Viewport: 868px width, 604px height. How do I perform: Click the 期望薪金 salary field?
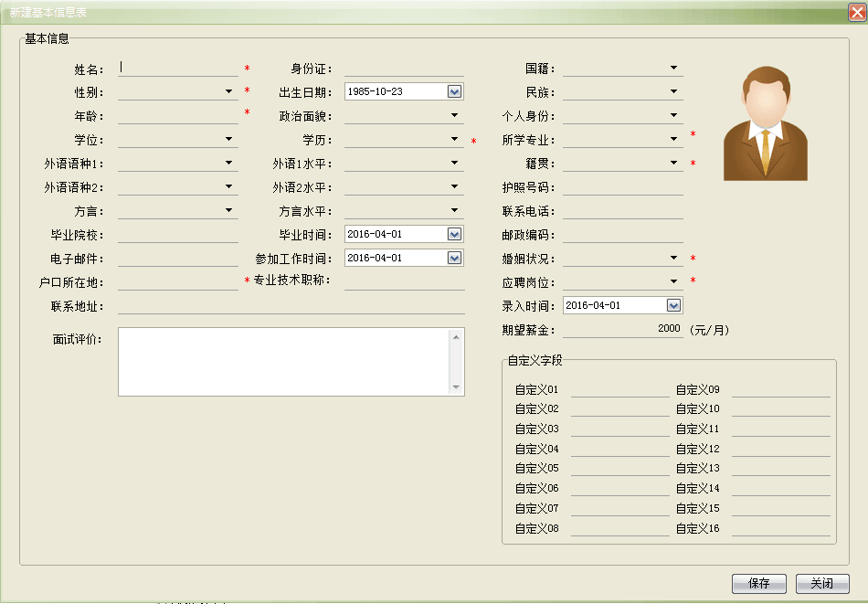[622, 329]
